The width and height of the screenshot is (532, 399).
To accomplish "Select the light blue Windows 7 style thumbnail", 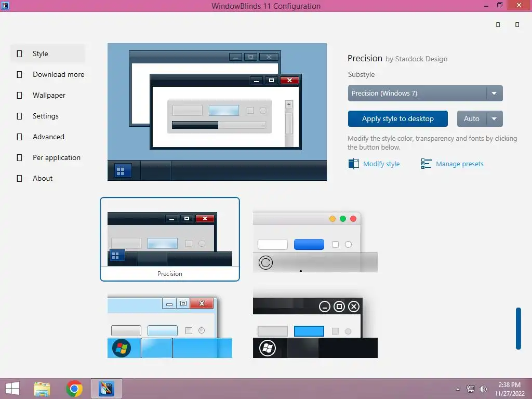I will [170, 326].
